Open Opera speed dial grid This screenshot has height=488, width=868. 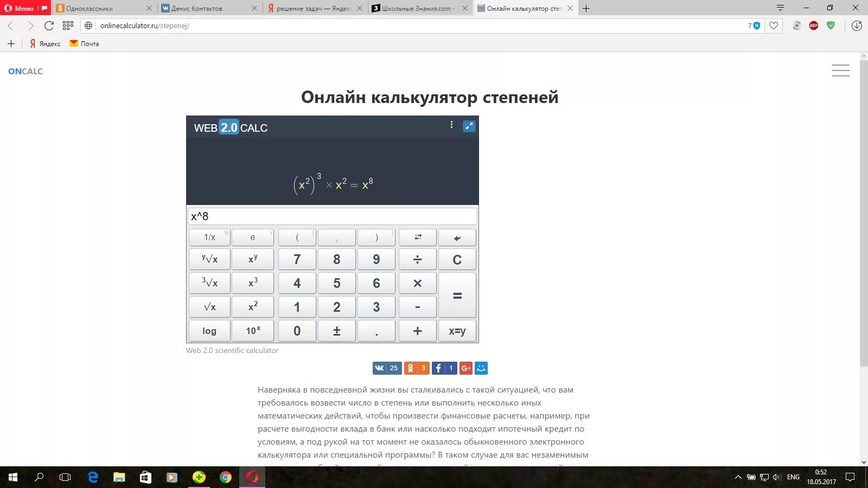(x=68, y=25)
